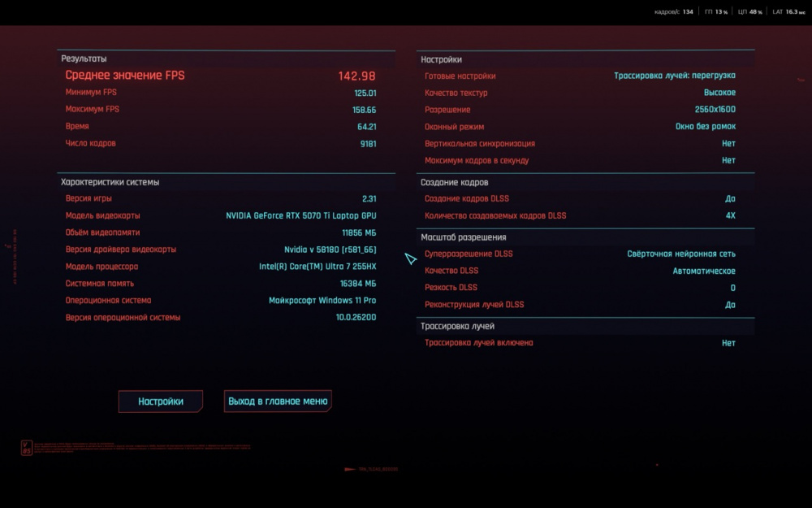Click the Операционная система label
The image size is (812, 508).
click(x=108, y=301)
